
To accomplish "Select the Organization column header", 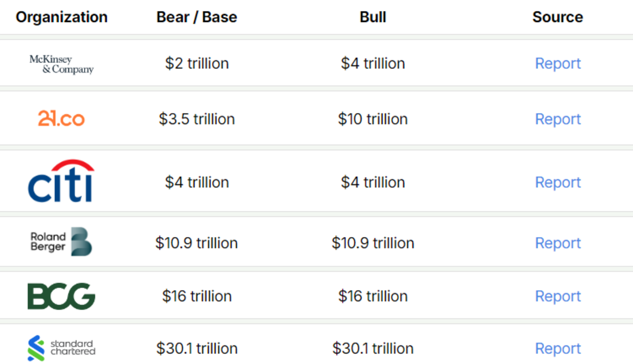I will [62, 17].
